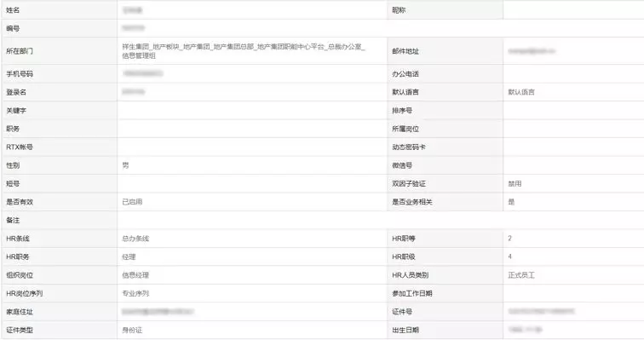Image resolution: width=644 pixels, height=340 pixels.
Task: Click the 专业序列 value
Action: point(135,293)
